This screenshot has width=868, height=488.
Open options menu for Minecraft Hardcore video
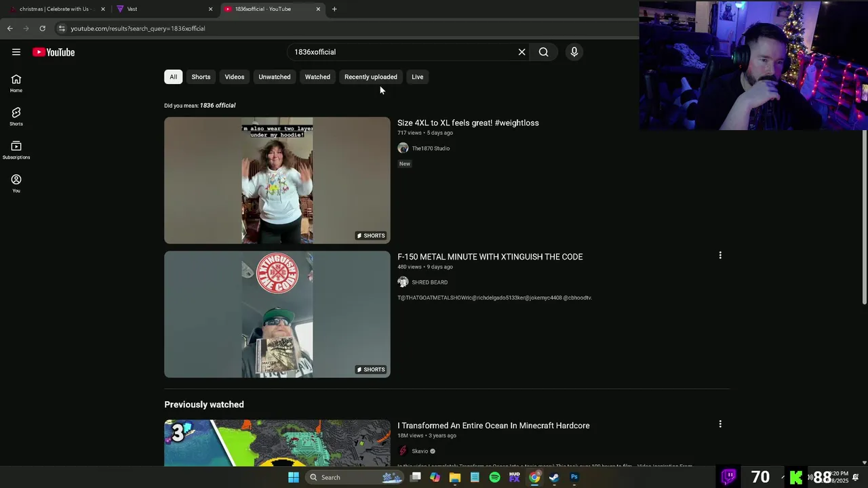coord(720,424)
